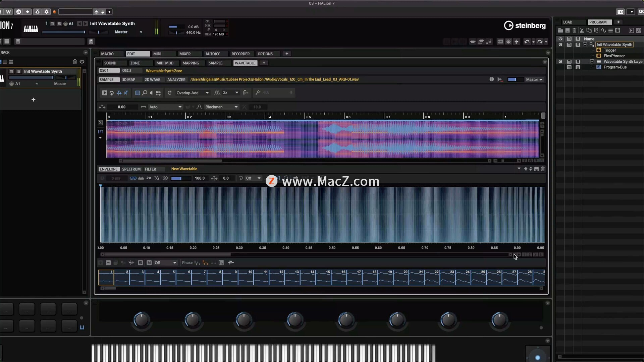Toggle the S button in wave toolbar
Image resolution: width=644 pixels, height=362 pixels.
point(140,263)
